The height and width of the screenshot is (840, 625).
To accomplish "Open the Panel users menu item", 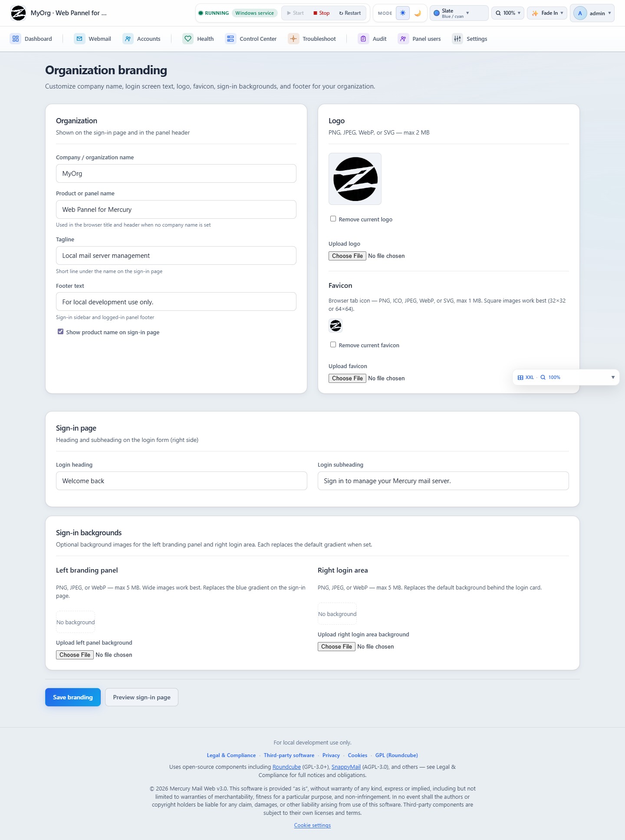I will [x=419, y=39].
